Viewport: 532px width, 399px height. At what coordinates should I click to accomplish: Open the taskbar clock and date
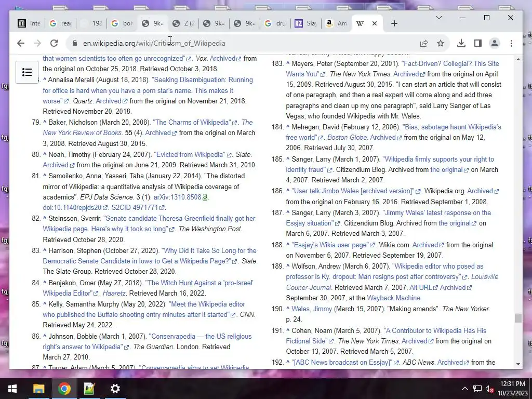pyautogui.click(x=513, y=389)
